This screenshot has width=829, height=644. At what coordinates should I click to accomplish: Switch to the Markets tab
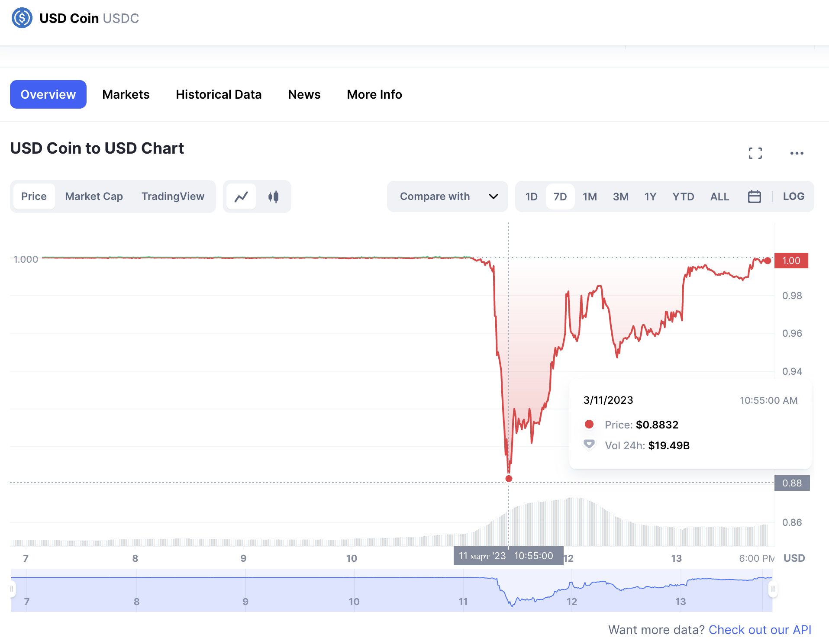pyautogui.click(x=126, y=94)
